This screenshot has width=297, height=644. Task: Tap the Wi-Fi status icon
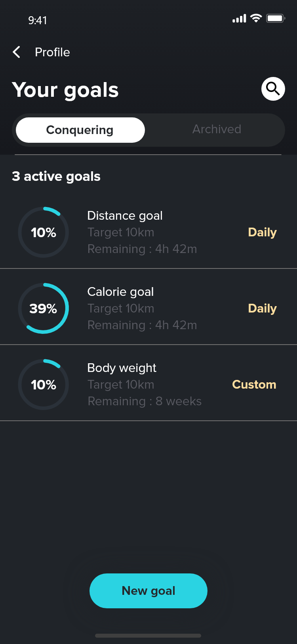[256, 18]
